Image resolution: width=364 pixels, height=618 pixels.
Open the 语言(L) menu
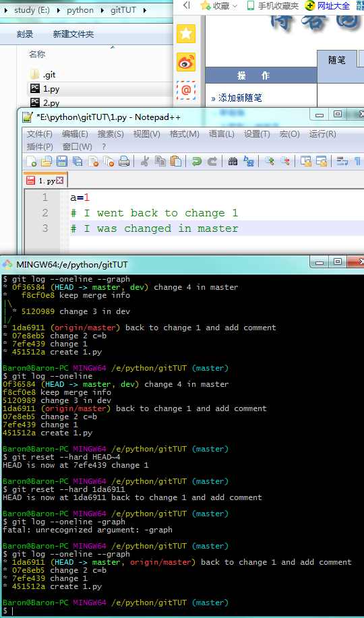(222, 134)
